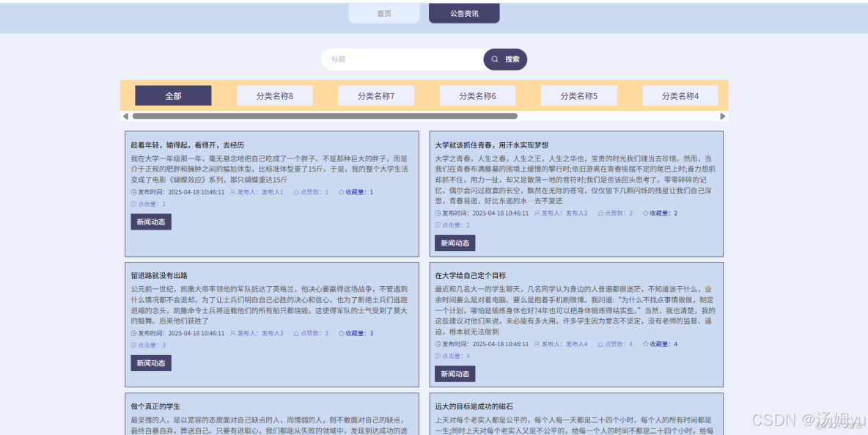Click the right arrow of the category carousel
The width and height of the screenshot is (868, 435).
(x=722, y=115)
